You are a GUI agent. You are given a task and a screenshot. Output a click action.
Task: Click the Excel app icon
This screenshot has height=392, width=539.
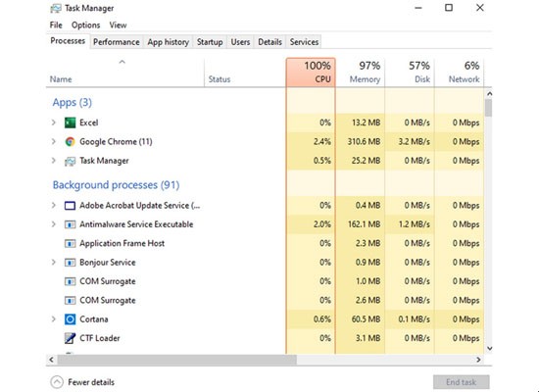(x=70, y=122)
